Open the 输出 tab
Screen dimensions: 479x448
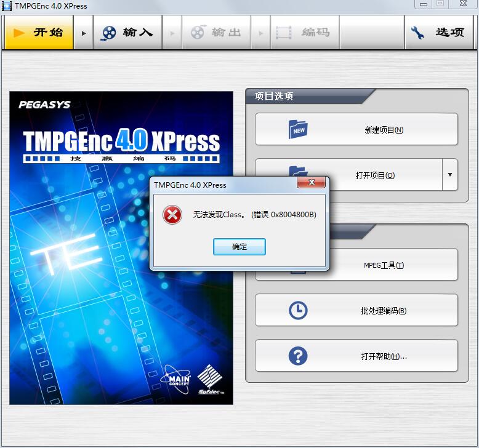216,33
